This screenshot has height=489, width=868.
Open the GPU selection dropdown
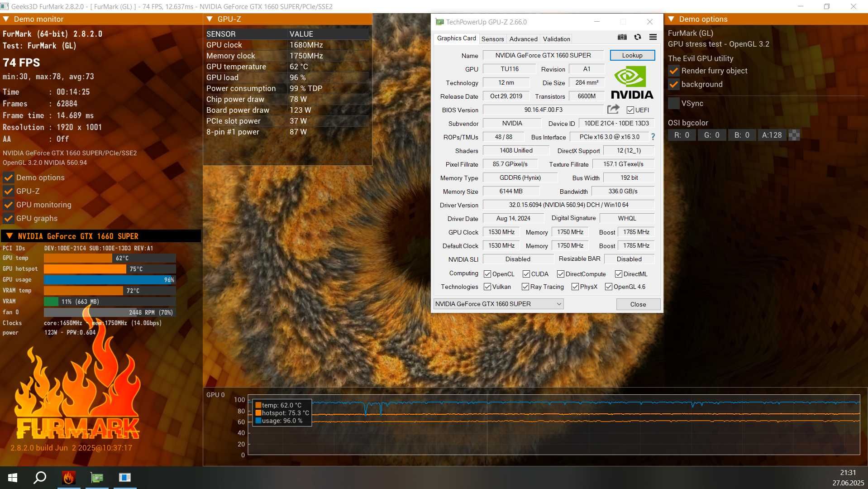pos(498,304)
